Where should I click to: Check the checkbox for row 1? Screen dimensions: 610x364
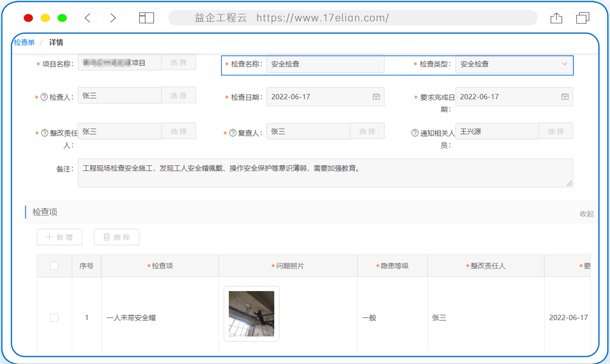[x=54, y=318]
